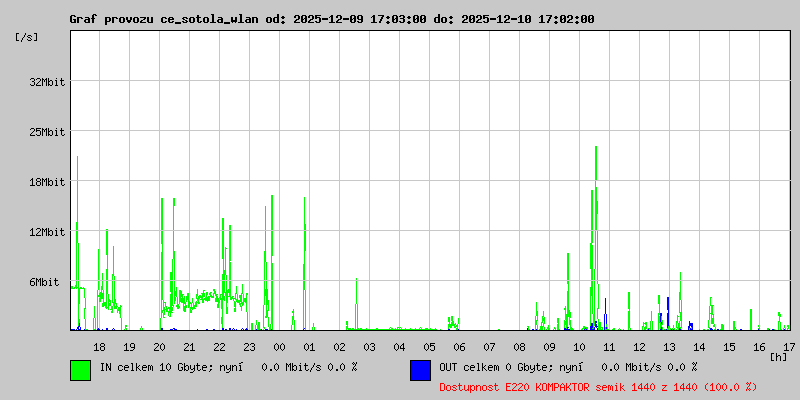
Task: Click the 12 hour marker on x-axis
Action: (x=639, y=346)
